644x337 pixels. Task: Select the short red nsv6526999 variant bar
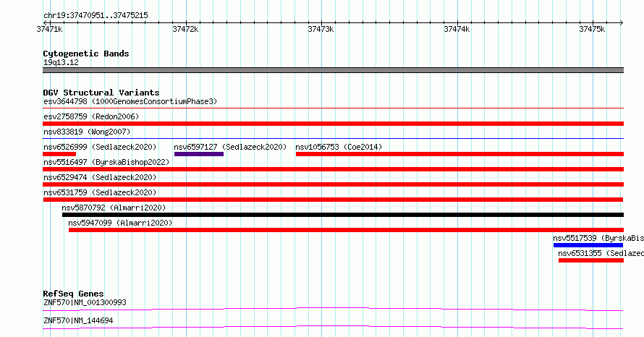coord(59,154)
